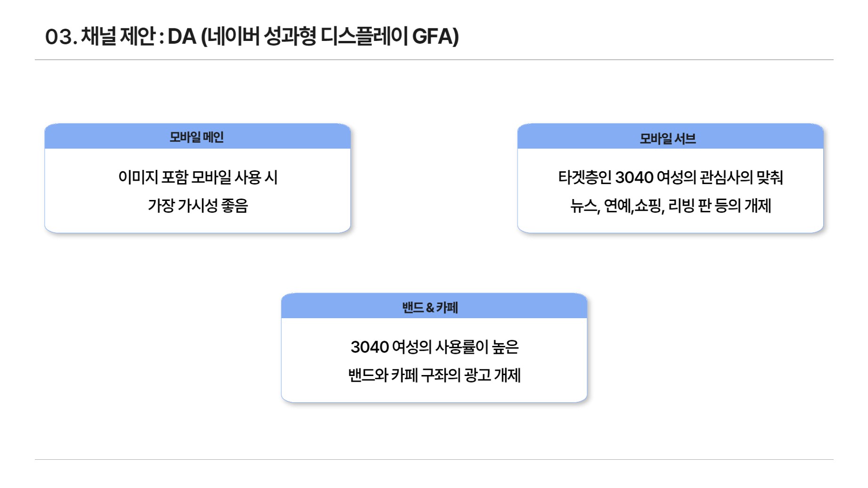Click the text '밴드와 카페 구좌의 광고 개제'
Image resolution: width=868 pixels, height=488 pixels.
point(434,375)
